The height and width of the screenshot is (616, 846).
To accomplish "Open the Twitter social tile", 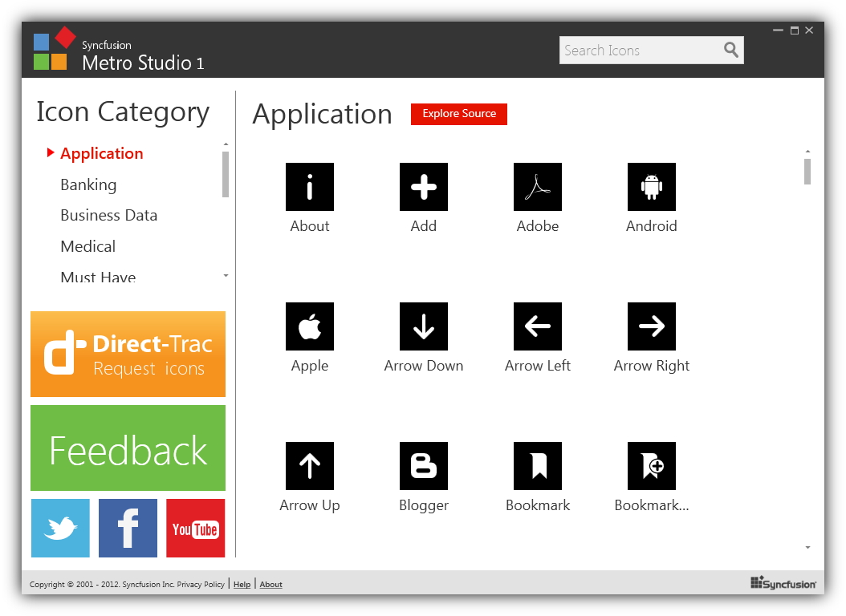I will tap(60, 528).
